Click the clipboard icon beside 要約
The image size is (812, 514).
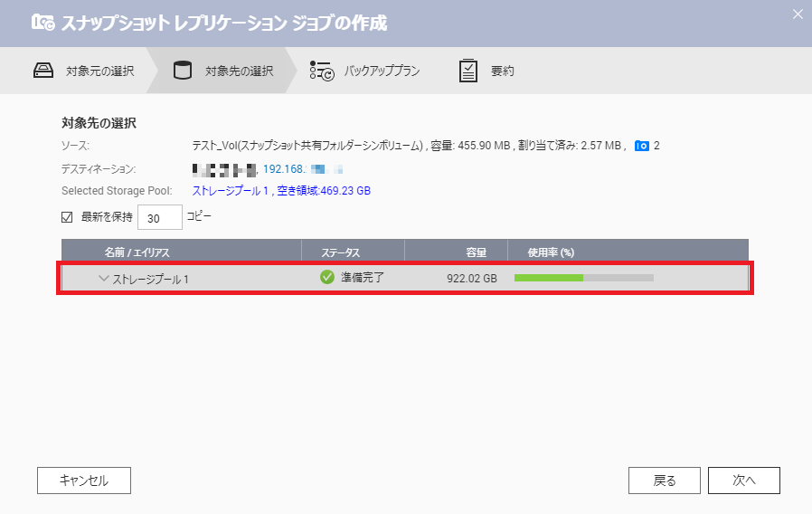click(467, 71)
